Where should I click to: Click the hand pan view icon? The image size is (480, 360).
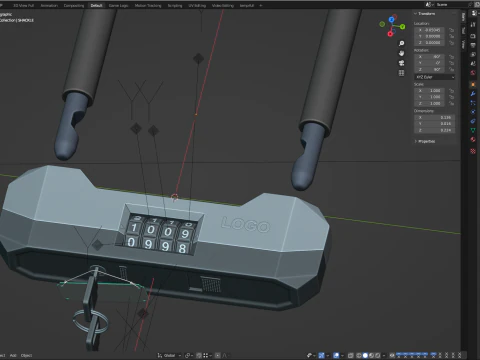click(402, 53)
